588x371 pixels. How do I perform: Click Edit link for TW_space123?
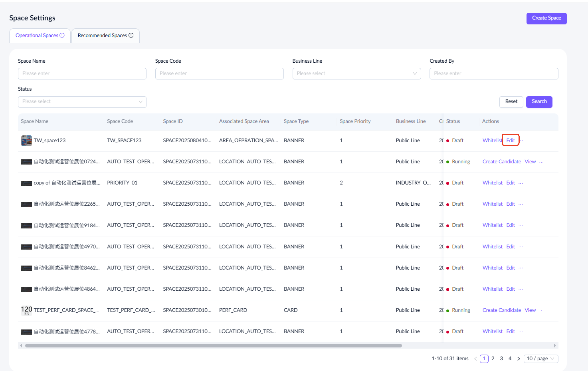pyautogui.click(x=511, y=141)
